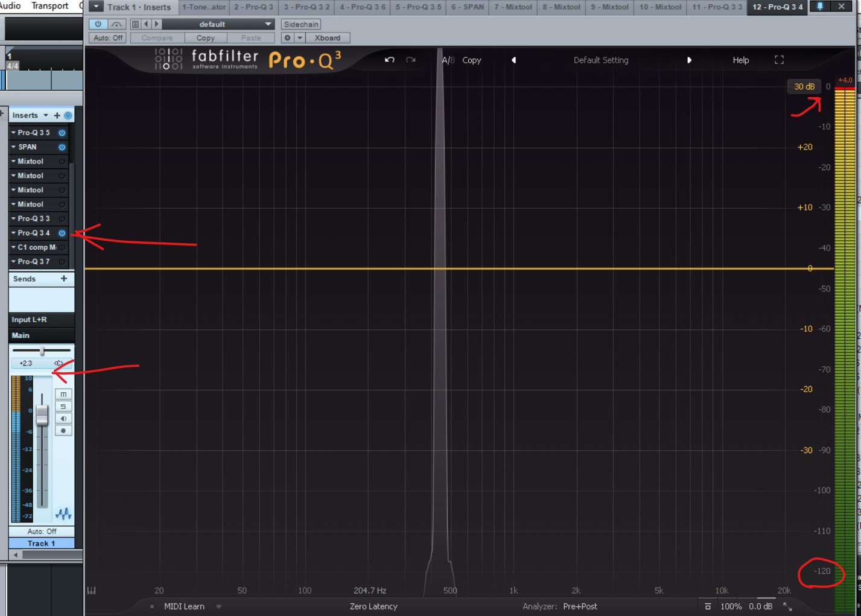Switch to the 2 - Pro-Q 3 tab
Screen dimensions: 861x616
(x=253, y=7)
